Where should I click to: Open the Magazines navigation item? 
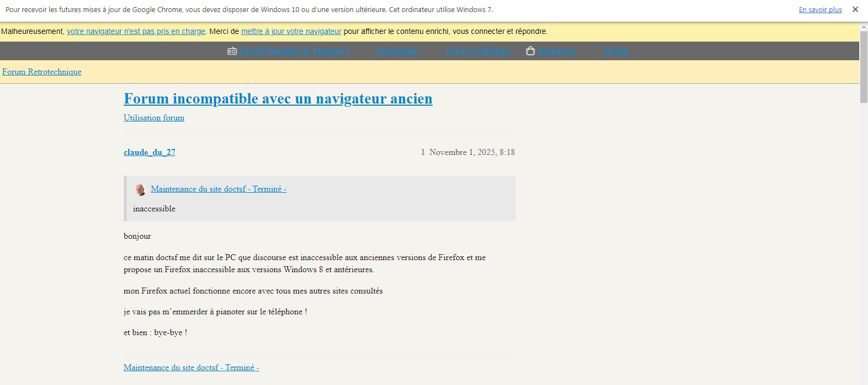398,51
